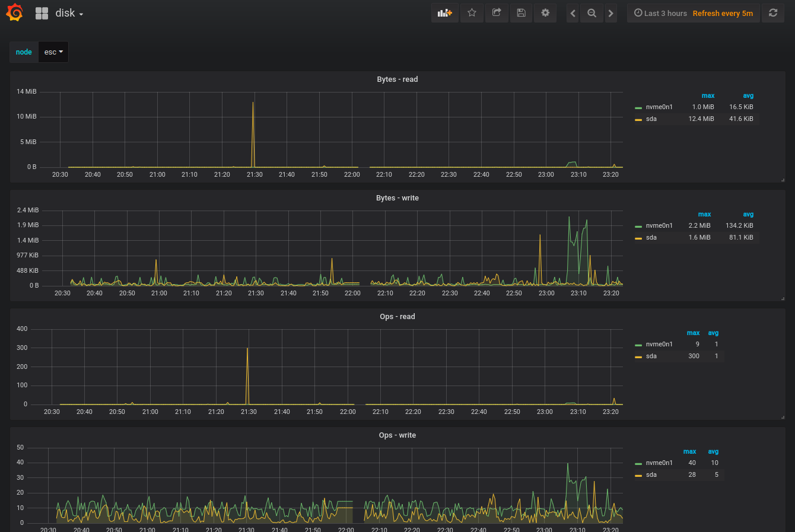The width and height of the screenshot is (795, 532).
Task: Sort Ops - read legend by avg
Action: point(713,333)
